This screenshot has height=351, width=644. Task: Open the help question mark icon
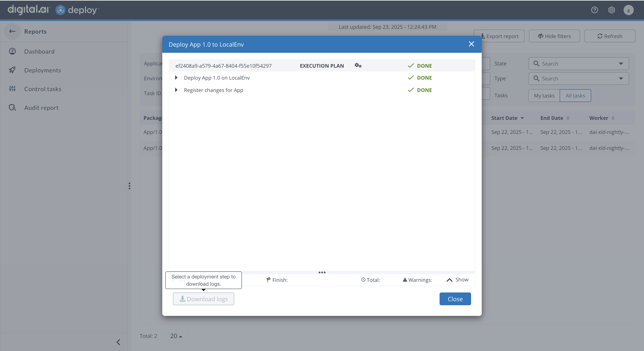tap(594, 10)
